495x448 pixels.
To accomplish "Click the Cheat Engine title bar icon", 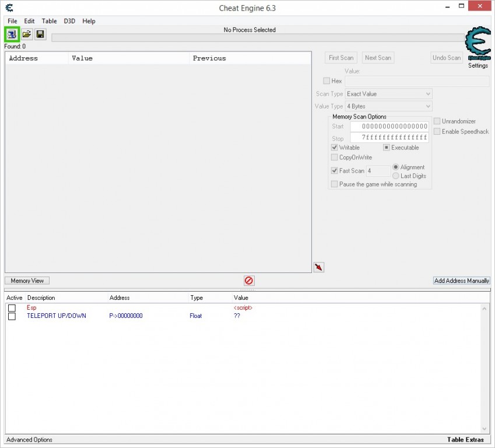I will tap(9, 8).
